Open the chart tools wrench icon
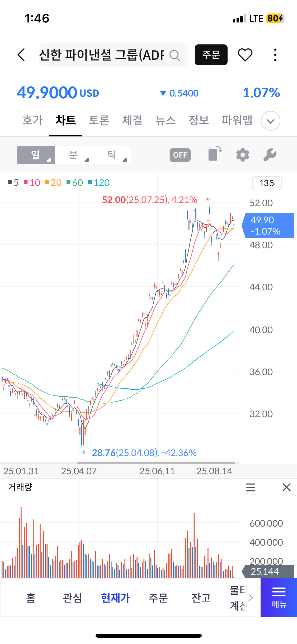This screenshot has height=644, width=297. [x=270, y=155]
